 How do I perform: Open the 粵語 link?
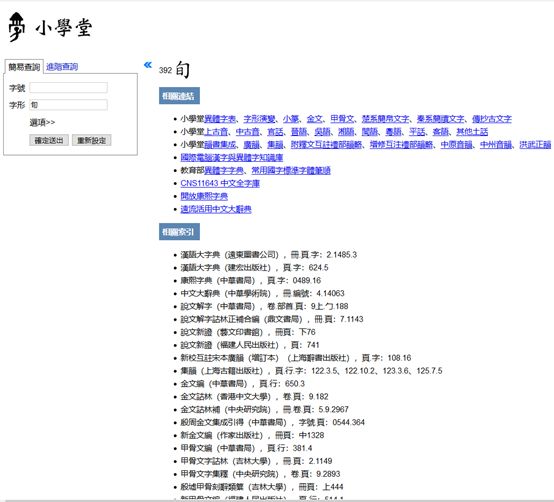[393, 132]
